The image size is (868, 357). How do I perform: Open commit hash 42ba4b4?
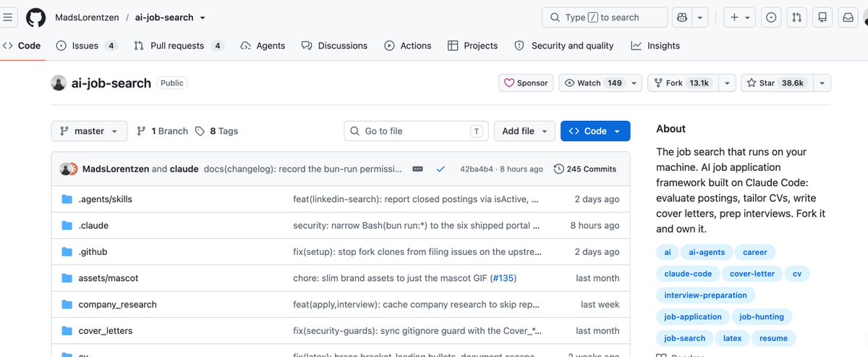(x=477, y=169)
